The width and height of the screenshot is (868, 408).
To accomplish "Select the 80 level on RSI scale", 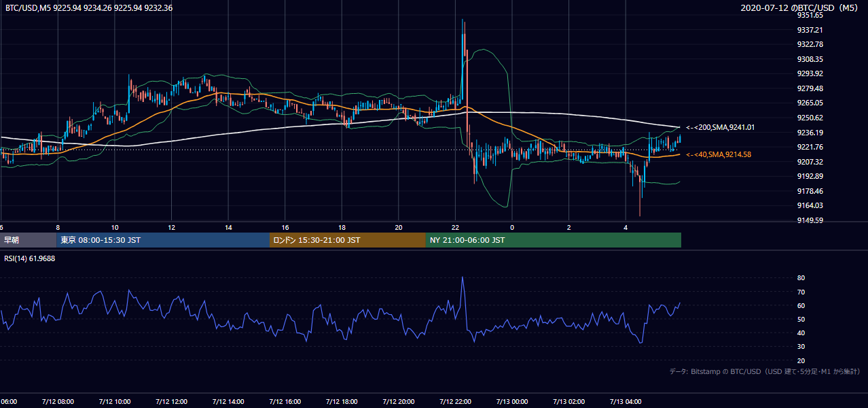I will point(801,278).
